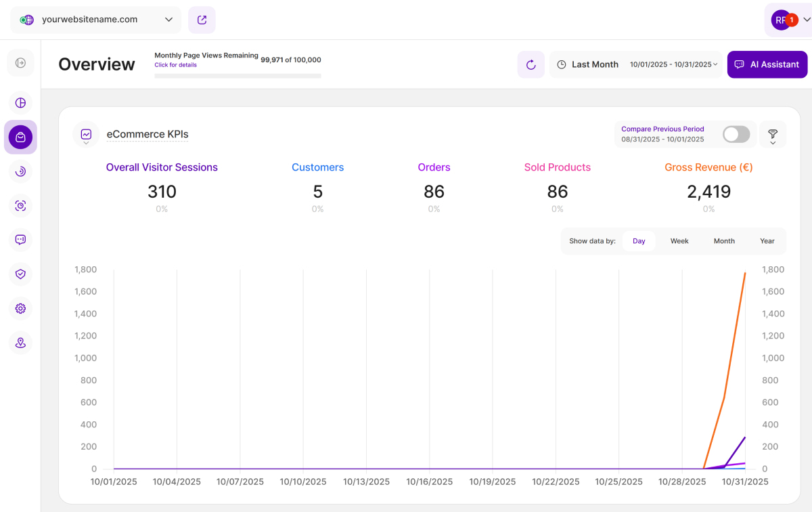
Task: Open website in new tab icon
Action: click(x=202, y=20)
